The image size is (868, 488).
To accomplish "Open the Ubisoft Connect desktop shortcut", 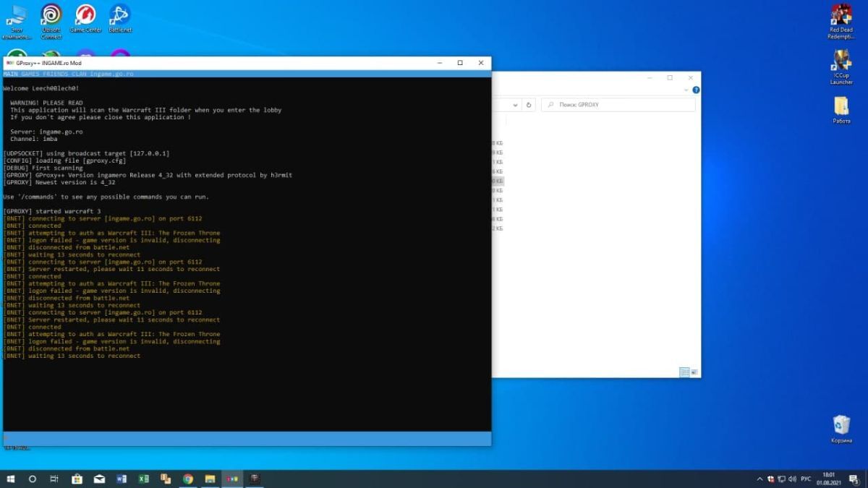I will (x=51, y=16).
